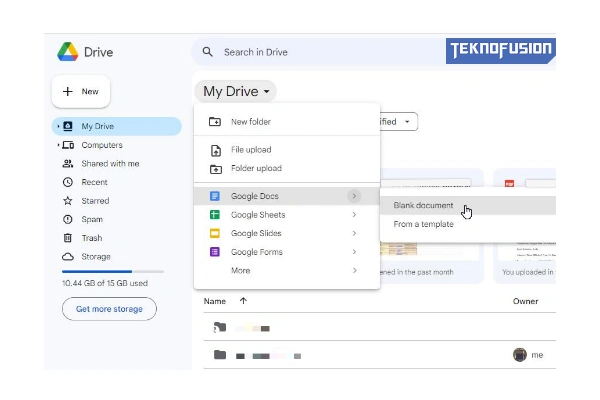600x400 pixels.
Task: Open Shared with me
Action: pyautogui.click(x=110, y=164)
